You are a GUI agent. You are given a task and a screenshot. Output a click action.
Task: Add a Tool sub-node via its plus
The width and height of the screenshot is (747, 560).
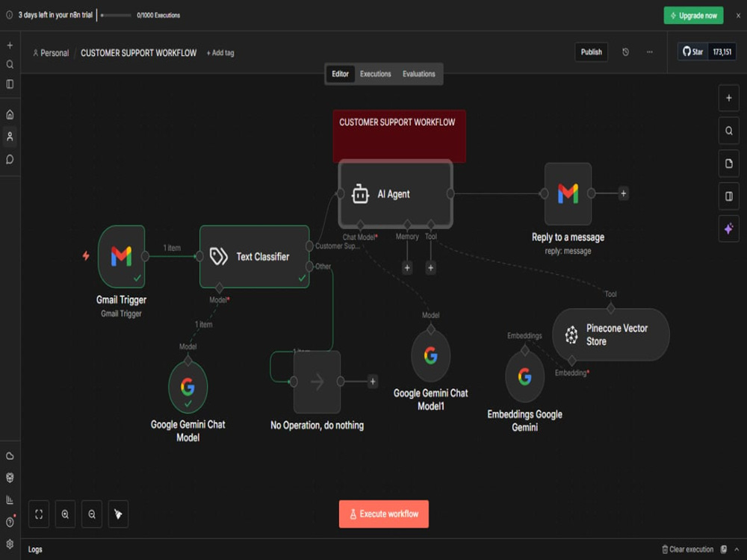[x=431, y=267]
